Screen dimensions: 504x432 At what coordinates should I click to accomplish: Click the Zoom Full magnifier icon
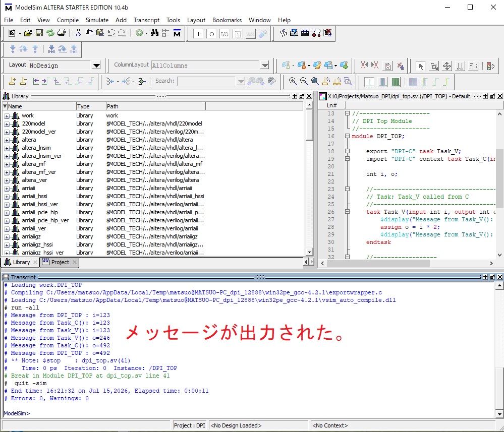click(x=315, y=81)
